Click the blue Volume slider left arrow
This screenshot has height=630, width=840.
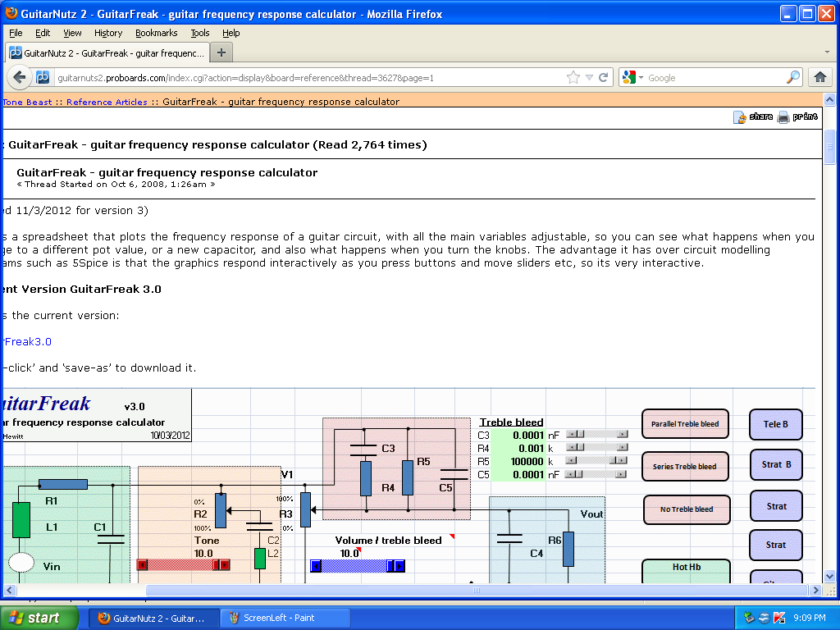[x=316, y=566]
